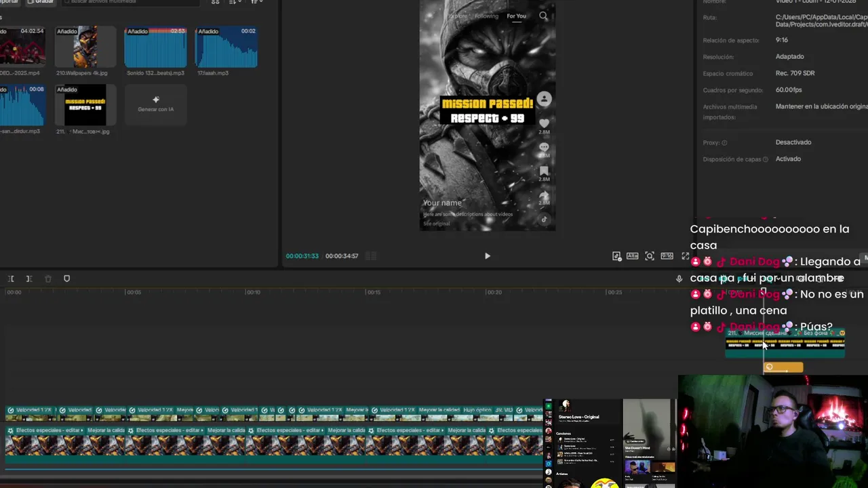Tap the comment bubble icon in preview
The height and width of the screenshot is (488, 868).
(544, 147)
